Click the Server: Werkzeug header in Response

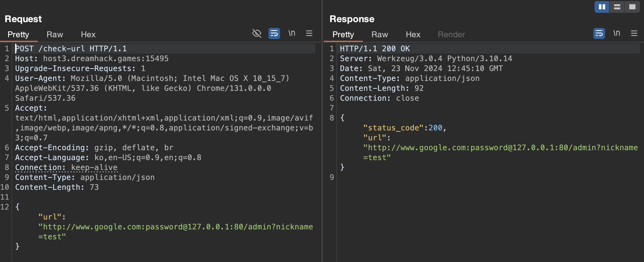(x=426, y=59)
